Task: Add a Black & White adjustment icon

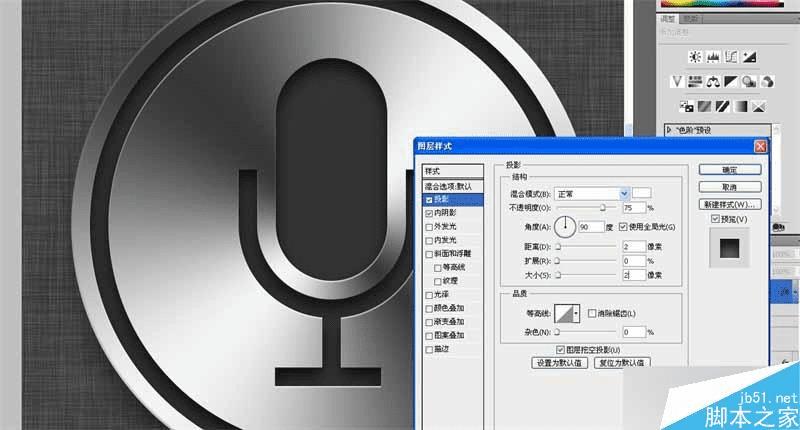Action: pyautogui.click(x=731, y=82)
